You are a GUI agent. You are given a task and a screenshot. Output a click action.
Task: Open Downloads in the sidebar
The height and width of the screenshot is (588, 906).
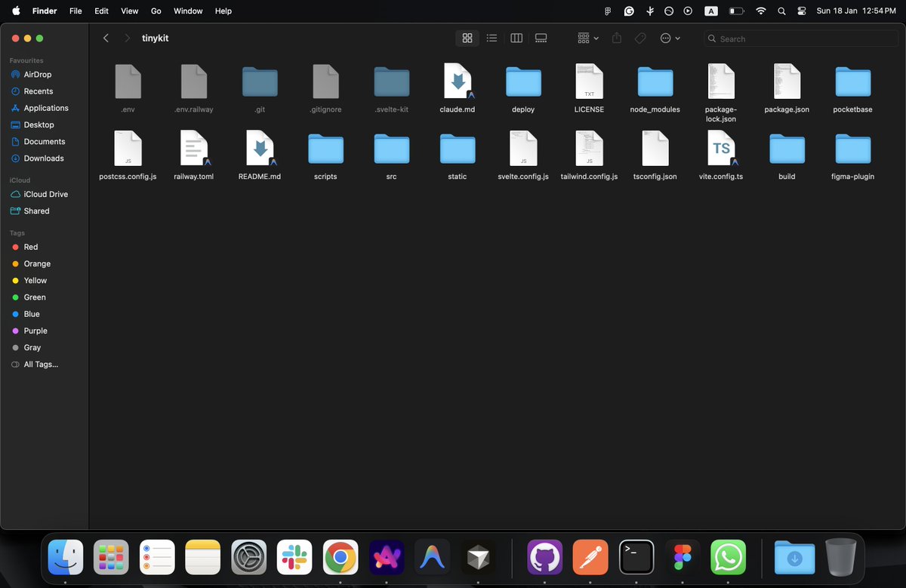coord(45,159)
